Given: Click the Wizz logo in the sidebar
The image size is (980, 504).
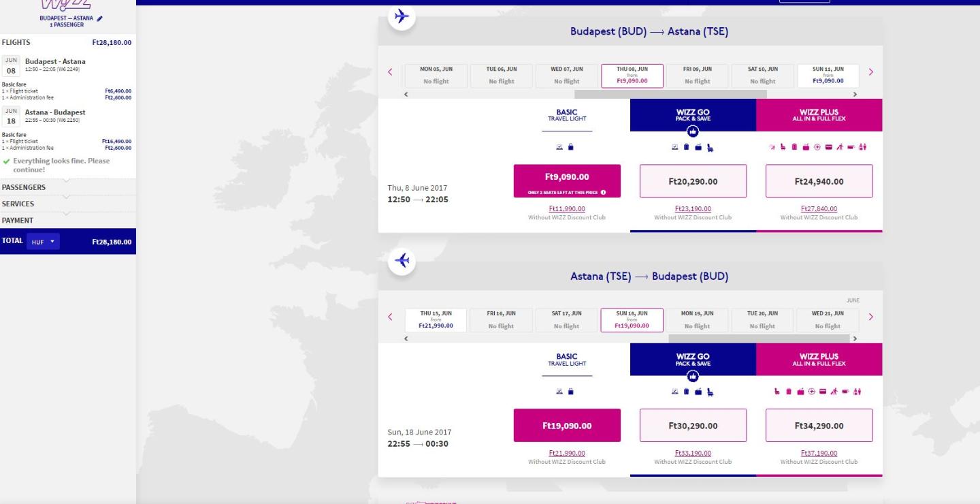Looking at the screenshot, I should pyautogui.click(x=67, y=5).
